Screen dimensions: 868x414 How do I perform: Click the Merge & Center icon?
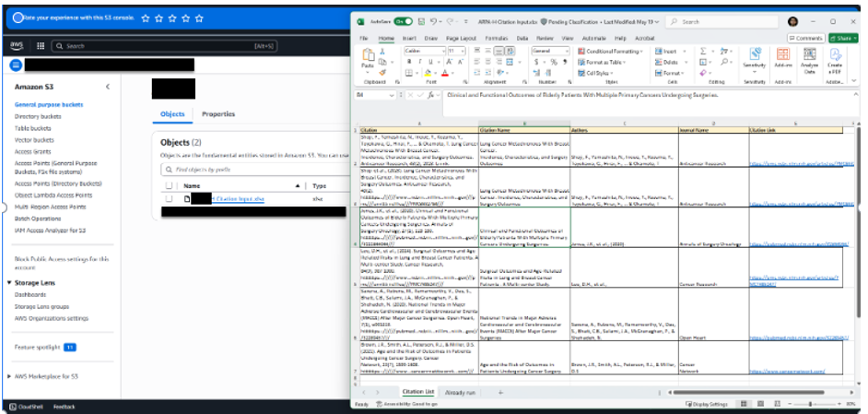tap(510, 62)
